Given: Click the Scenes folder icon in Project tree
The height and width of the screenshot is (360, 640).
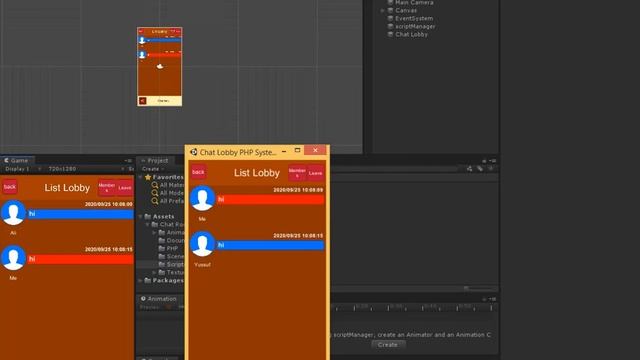Looking at the screenshot, I should 162,256.
